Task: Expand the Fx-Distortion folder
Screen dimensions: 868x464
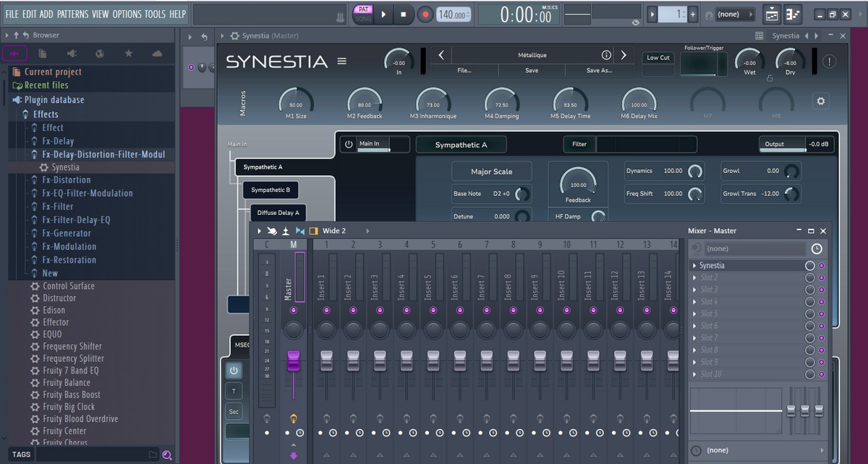Action: pyautogui.click(x=66, y=180)
